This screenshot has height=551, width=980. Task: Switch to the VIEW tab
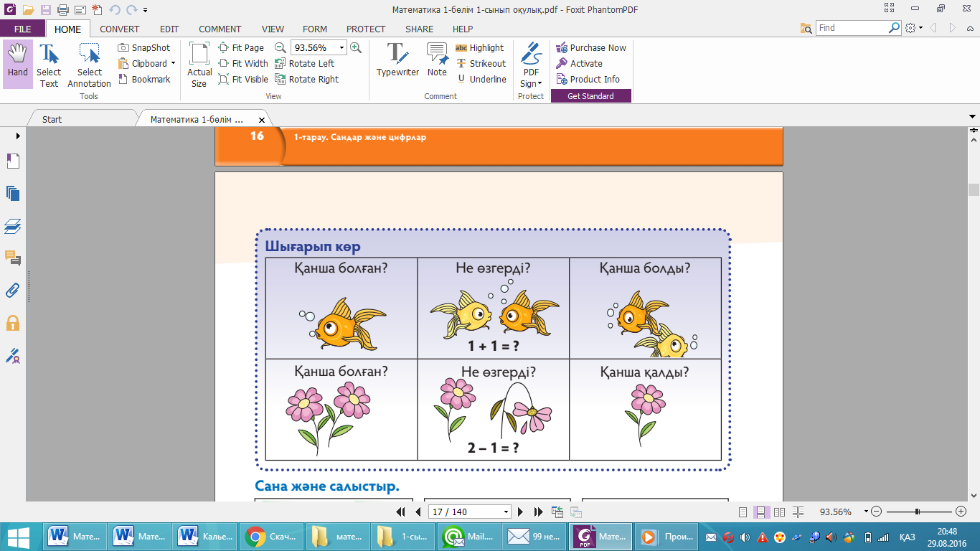[x=273, y=29]
